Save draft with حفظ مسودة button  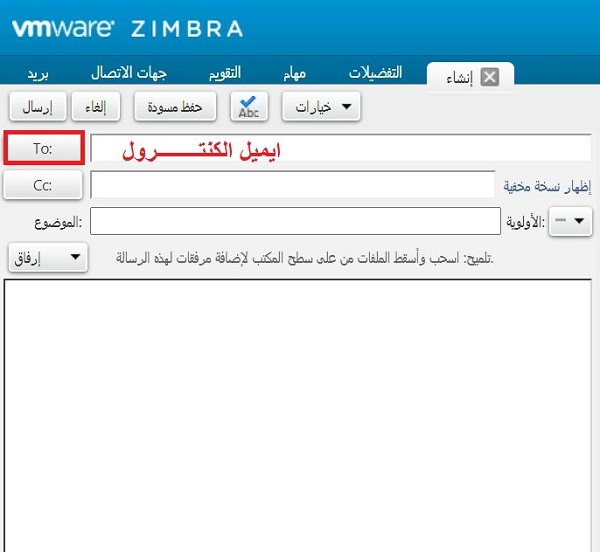point(175,107)
